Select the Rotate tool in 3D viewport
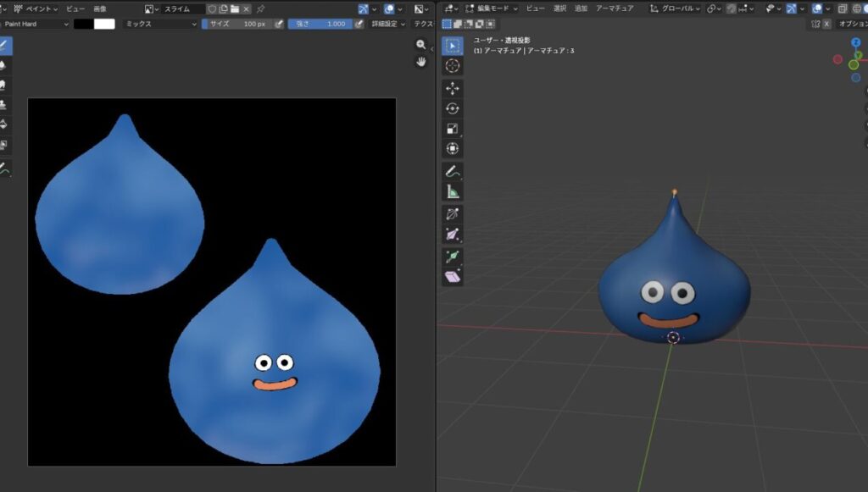Screen dimensions: 868x492 click(x=453, y=108)
